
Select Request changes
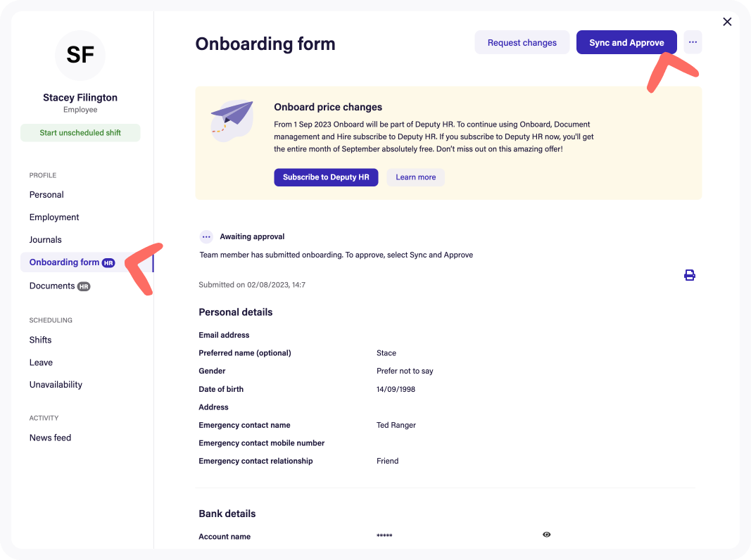(522, 43)
